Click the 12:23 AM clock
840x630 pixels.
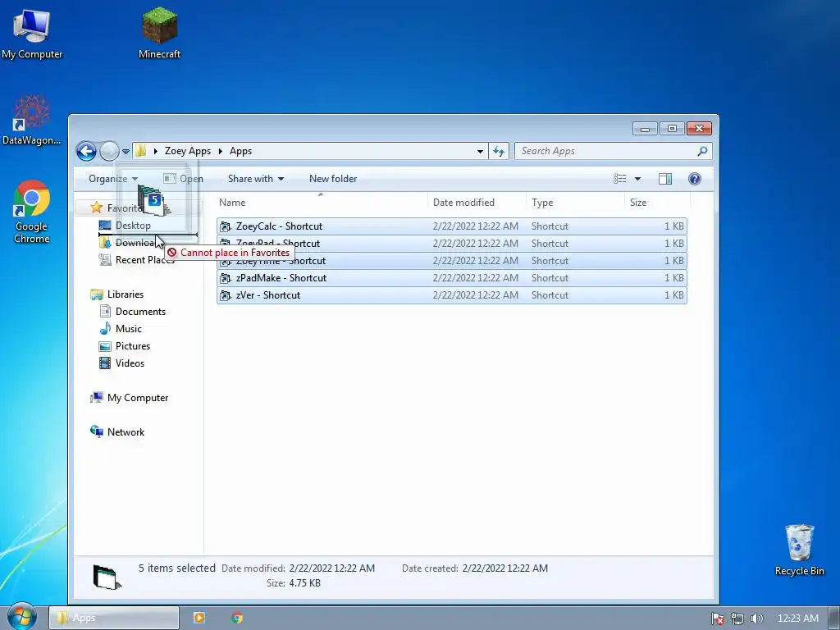(797, 619)
